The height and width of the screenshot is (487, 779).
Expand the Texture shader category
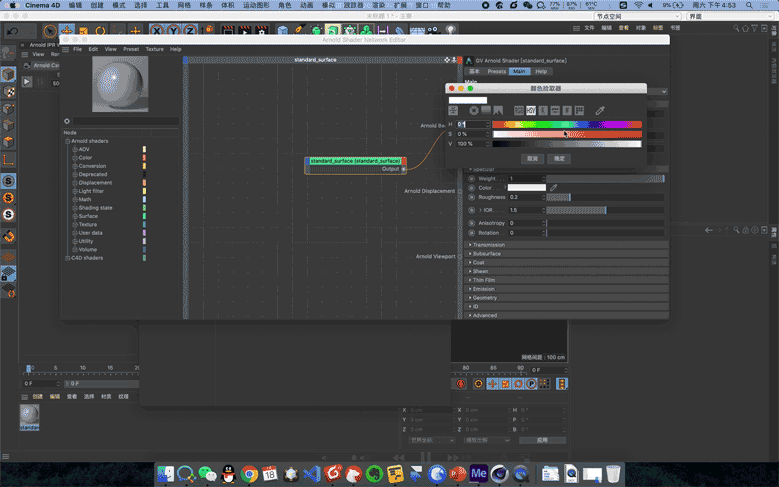(75, 225)
